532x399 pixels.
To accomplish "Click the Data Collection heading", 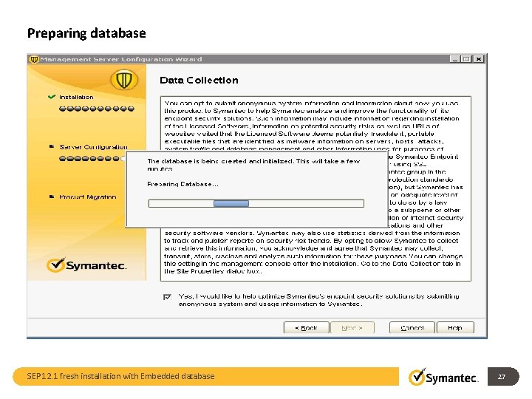I will coord(199,81).
